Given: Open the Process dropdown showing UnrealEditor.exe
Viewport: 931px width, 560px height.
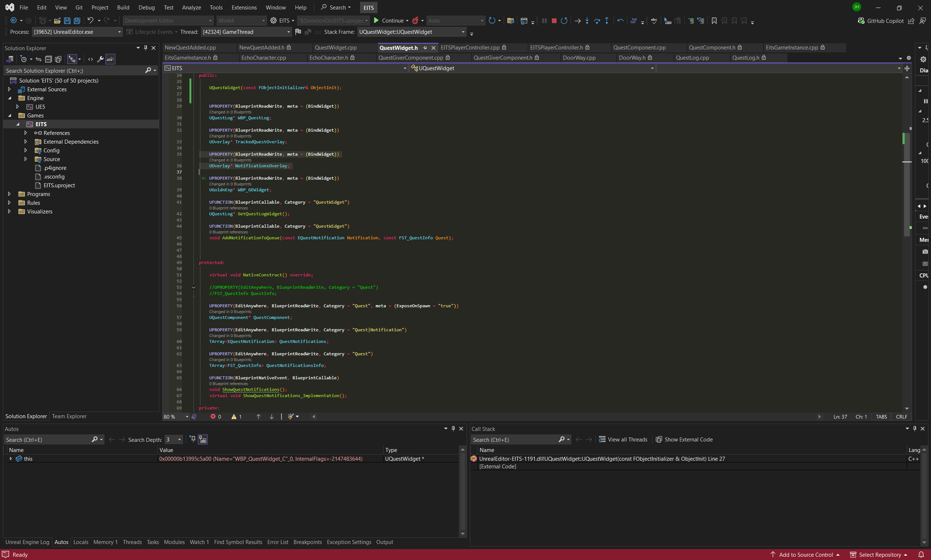Looking at the screenshot, I should click(x=77, y=32).
